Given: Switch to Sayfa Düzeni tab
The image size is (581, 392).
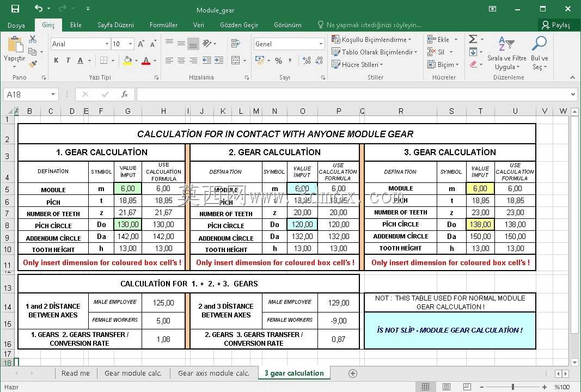Looking at the screenshot, I should [115, 25].
